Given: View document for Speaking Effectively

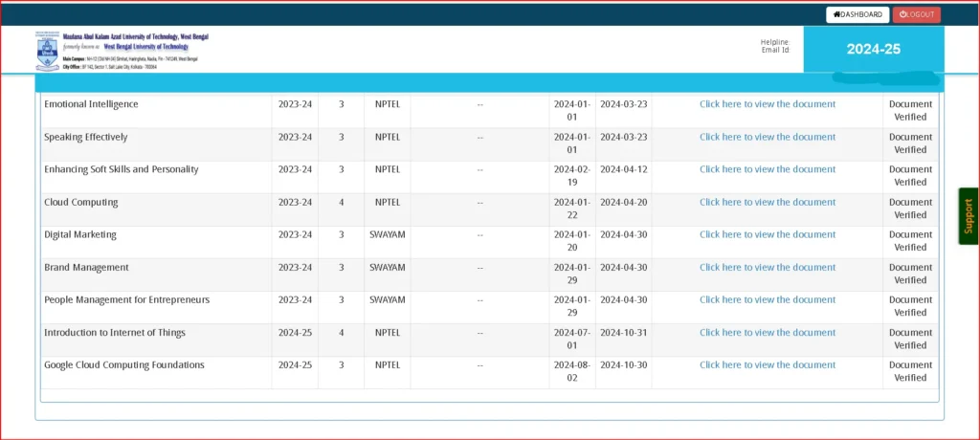Looking at the screenshot, I should (767, 137).
